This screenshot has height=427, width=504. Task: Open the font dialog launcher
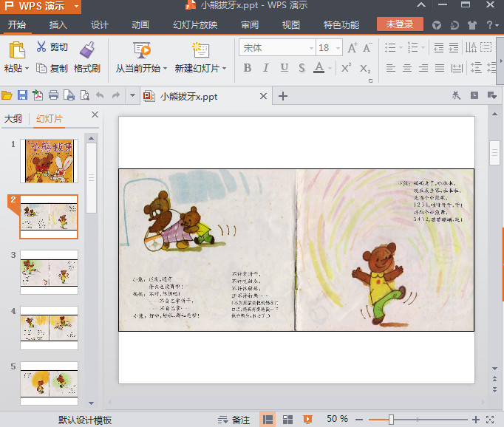tap(370, 81)
